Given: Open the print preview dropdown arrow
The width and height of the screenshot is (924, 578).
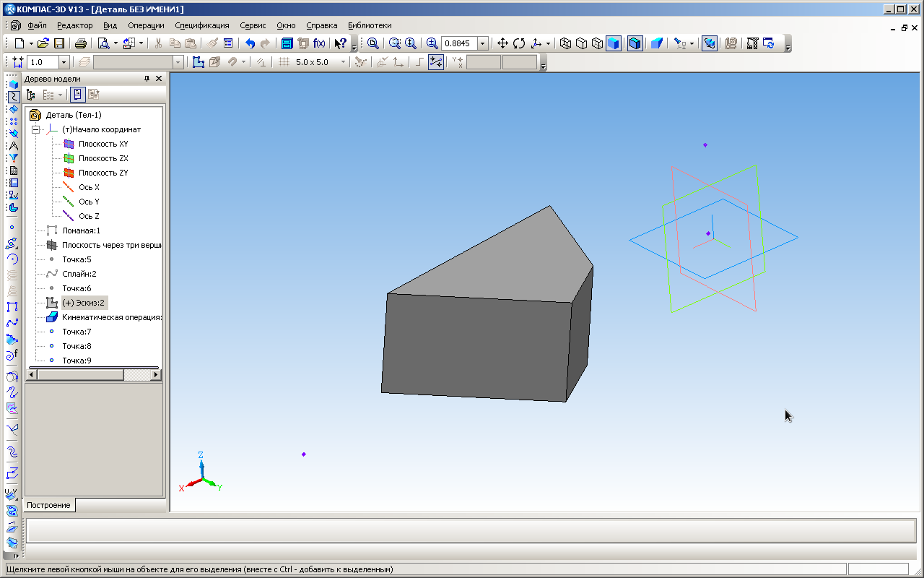Looking at the screenshot, I should pyautogui.click(x=115, y=43).
